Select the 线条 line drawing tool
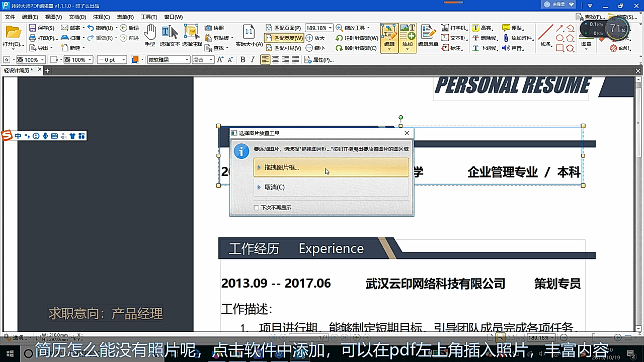Screen dimensions: 644x362 (546, 36)
